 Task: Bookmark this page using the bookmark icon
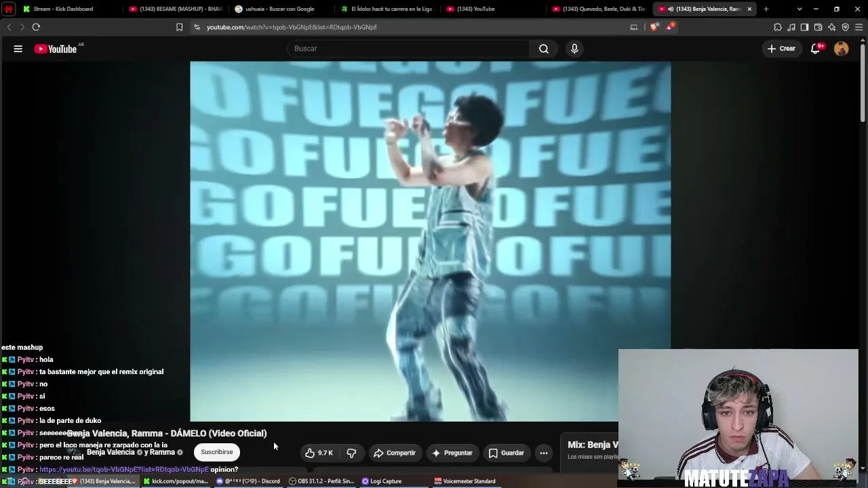(x=179, y=27)
